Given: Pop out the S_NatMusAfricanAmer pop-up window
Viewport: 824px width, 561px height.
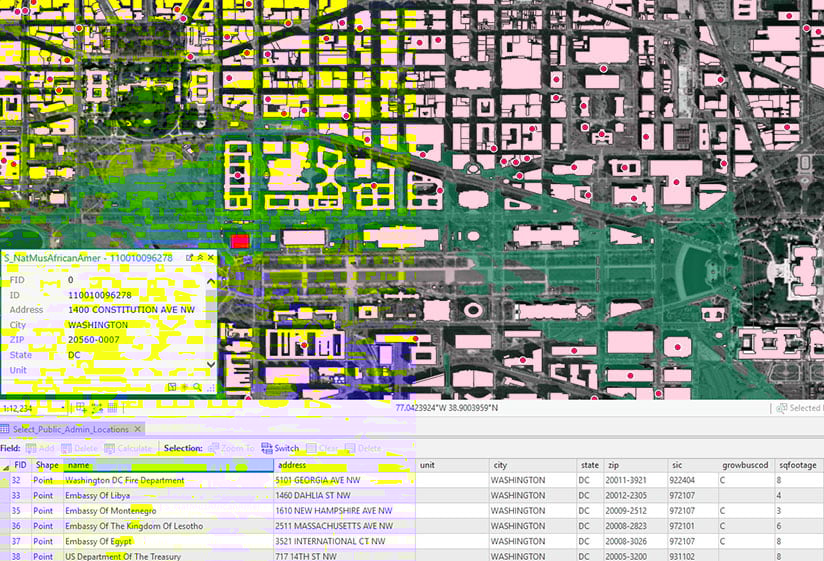Looking at the screenshot, I should pos(189,257).
